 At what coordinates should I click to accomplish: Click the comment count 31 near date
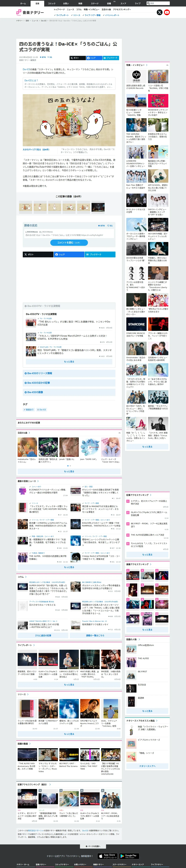tap(50, 57)
